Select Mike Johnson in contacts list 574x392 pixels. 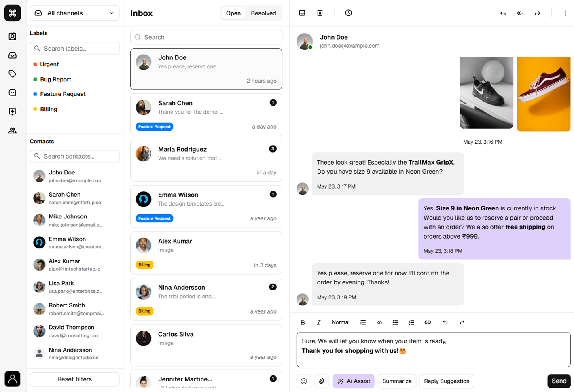pos(75,220)
